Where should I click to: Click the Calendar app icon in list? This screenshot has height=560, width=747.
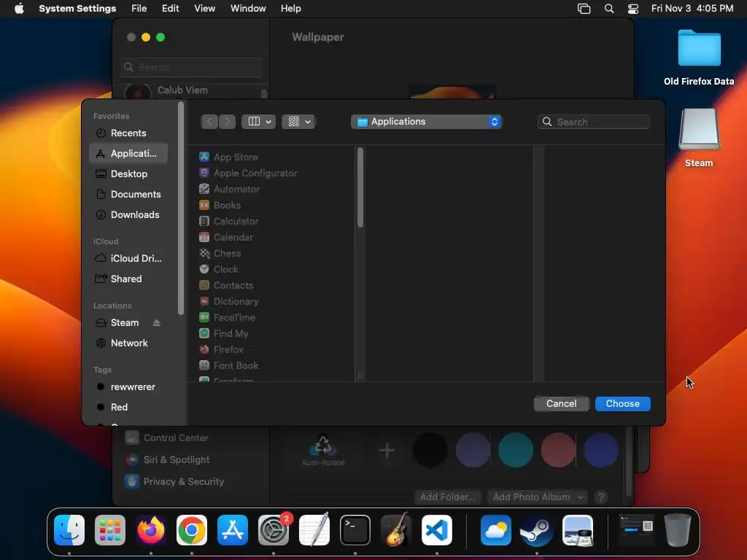pyautogui.click(x=204, y=237)
